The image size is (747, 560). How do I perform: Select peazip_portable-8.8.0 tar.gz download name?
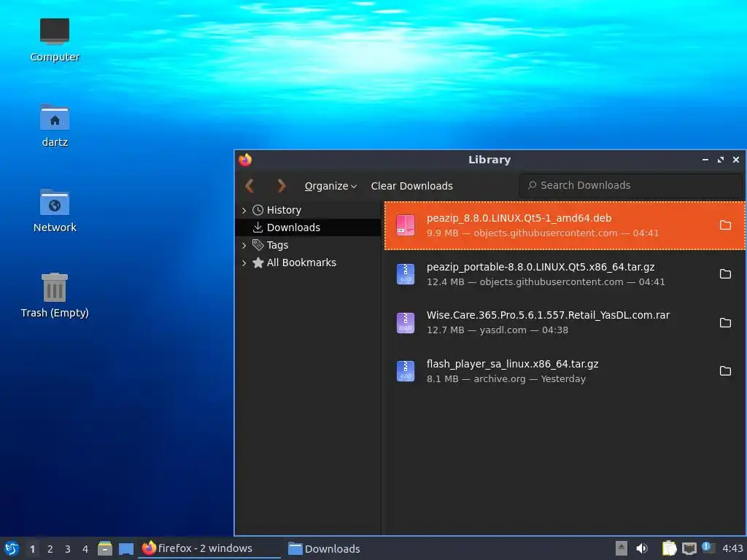pos(541,267)
